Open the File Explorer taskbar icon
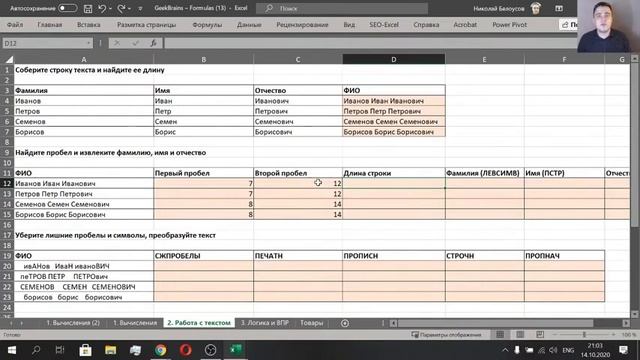 point(110,350)
